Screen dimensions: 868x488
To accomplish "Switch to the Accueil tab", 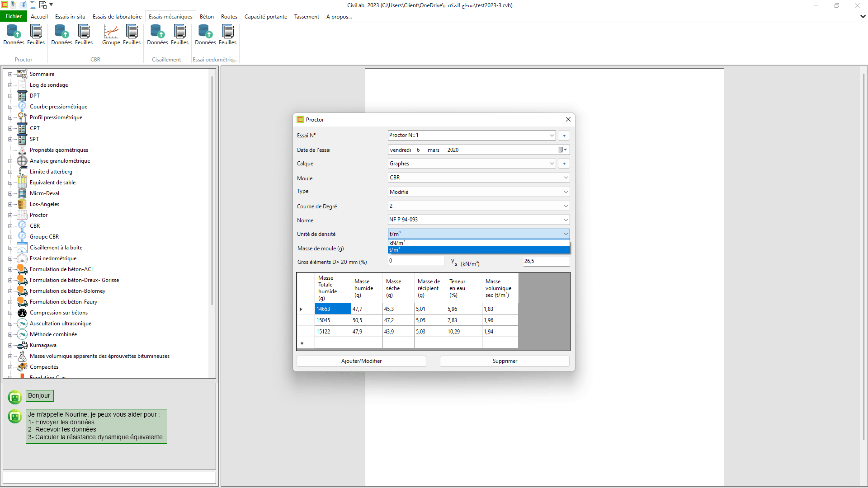I will point(39,17).
